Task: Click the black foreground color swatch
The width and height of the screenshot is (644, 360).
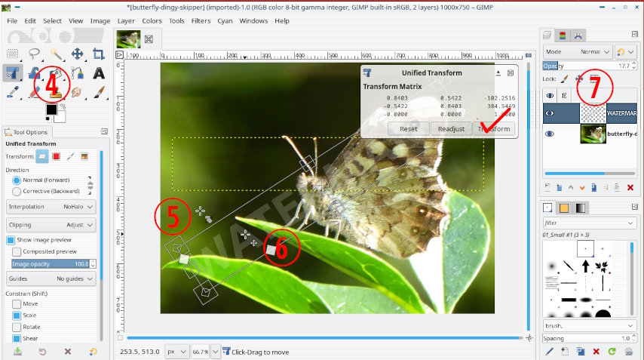Action: pos(51,110)
